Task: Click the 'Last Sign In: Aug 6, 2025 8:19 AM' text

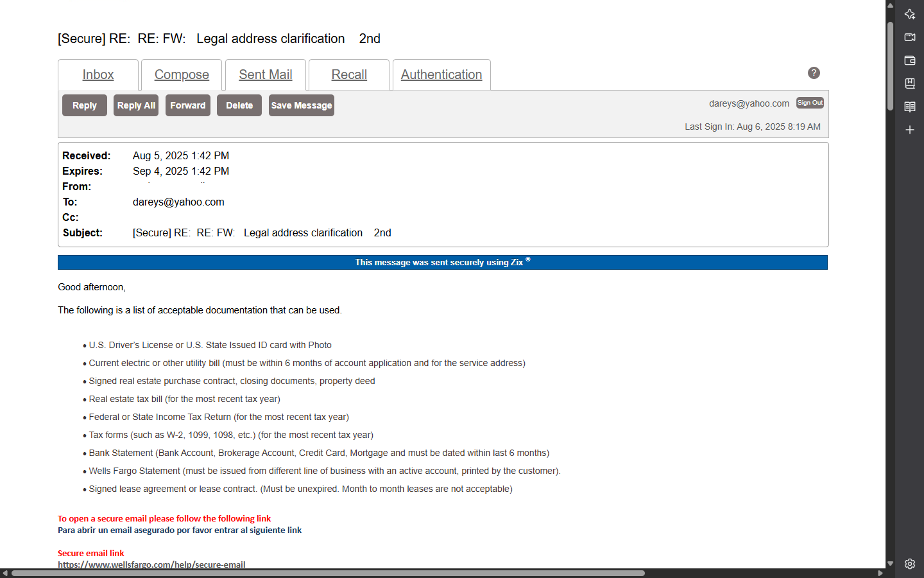Action: tap(753, 127)
